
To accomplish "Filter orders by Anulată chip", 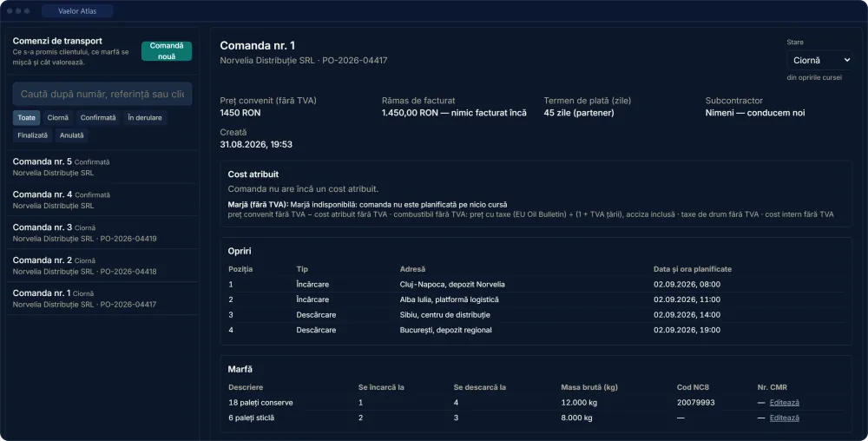I will tap(72, 135).
